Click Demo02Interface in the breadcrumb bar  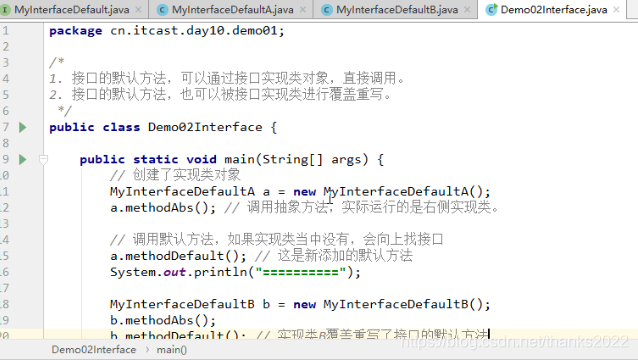tap(94, 349)
